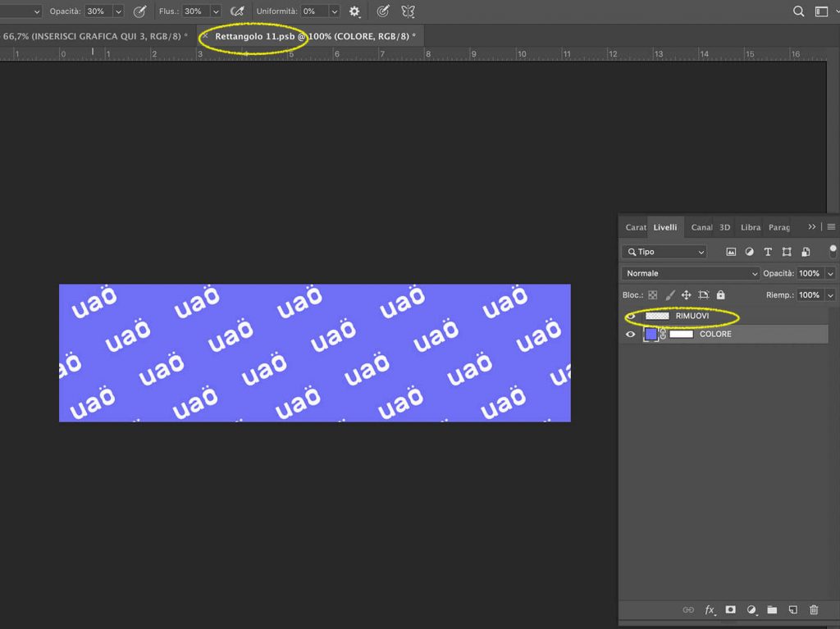Open brush settings gear in options bar
Viewport: 840px width, 629px height.
(354, 11)
